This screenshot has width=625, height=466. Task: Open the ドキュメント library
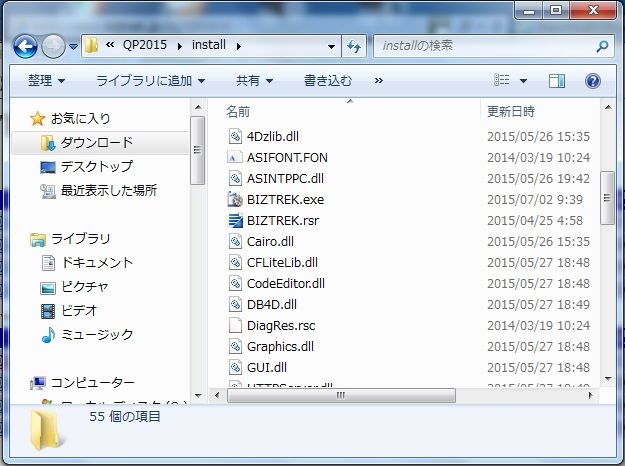(x=97, y=263)
